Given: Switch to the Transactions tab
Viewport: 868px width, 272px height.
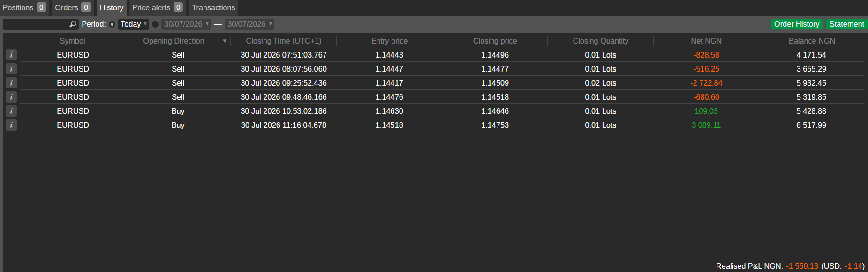Looking at the screenshot, I should (213, 7).
